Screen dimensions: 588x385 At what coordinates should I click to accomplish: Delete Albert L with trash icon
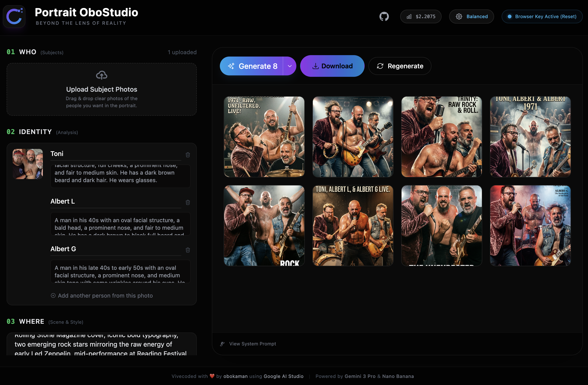pos(188,202)
